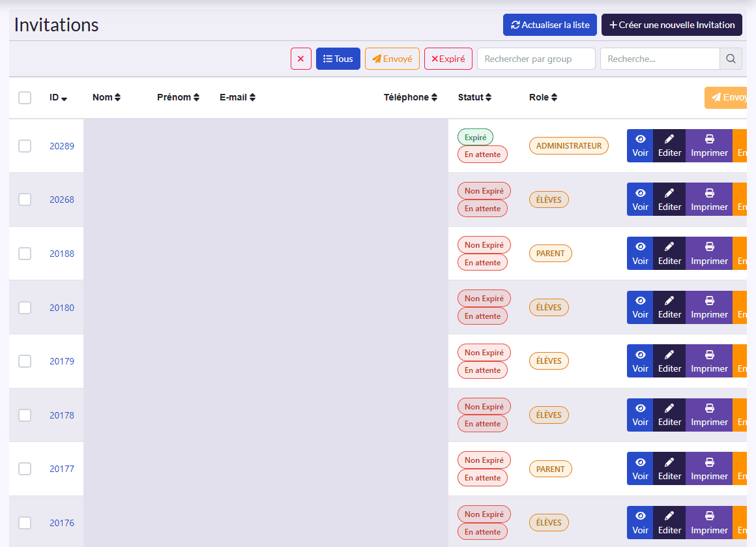Print invitation 20178
Screen dimensions: 756x547
[709, 415]
